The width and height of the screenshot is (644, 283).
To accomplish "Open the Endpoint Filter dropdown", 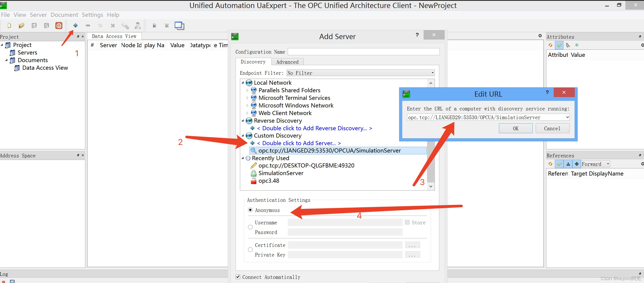I will (x=360, y=73).
